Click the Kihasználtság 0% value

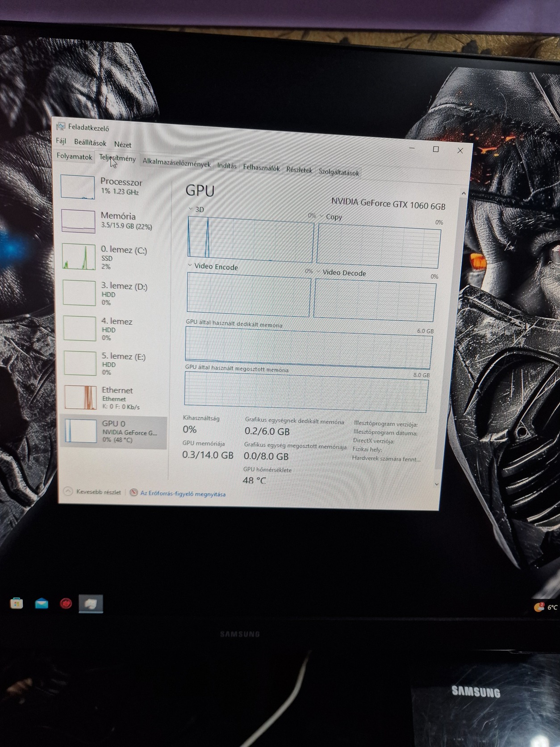coord(189,429)
